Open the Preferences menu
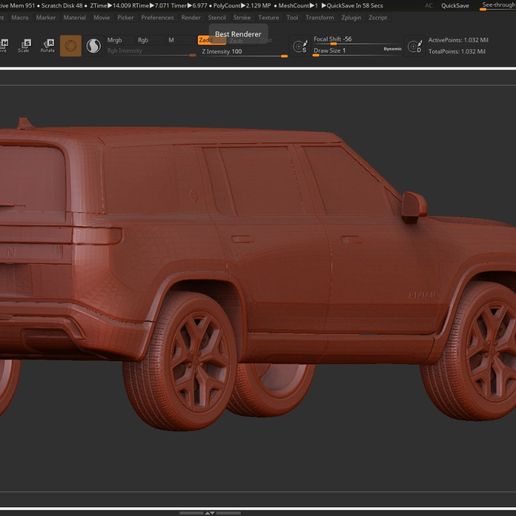The height and width of the screenshot is (516, 516). tap(157, 18)
